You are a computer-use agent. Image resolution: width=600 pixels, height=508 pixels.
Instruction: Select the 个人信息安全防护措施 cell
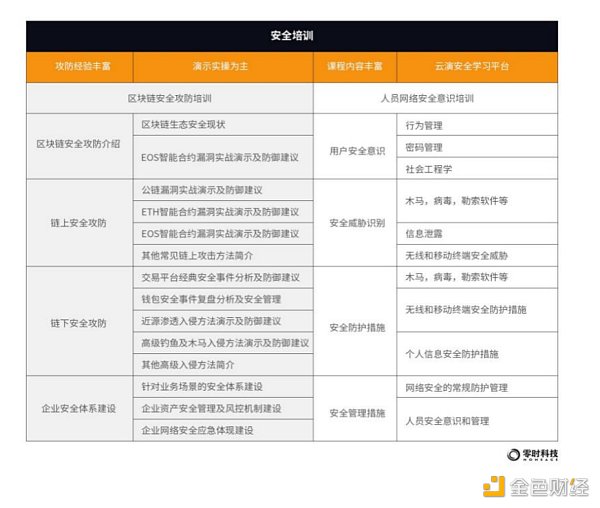(452, 353)
